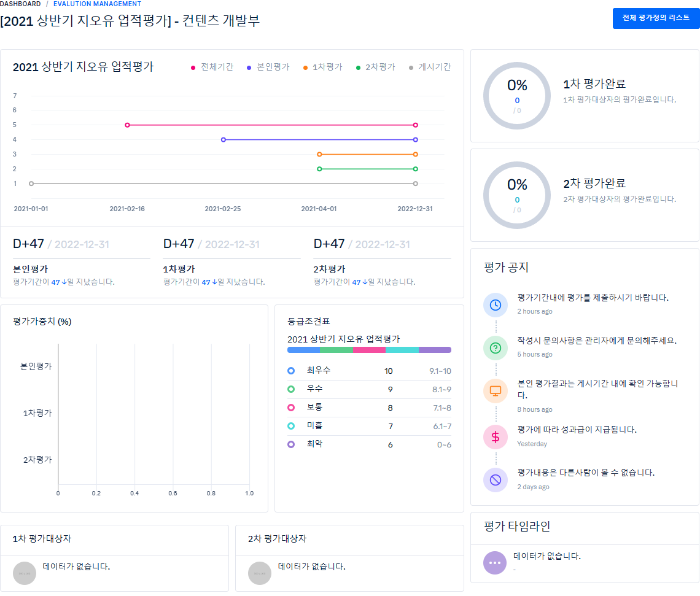This screenshot has width=700, height=596.
Task: Click the clock icon in notice list
Action: [496, 305]
